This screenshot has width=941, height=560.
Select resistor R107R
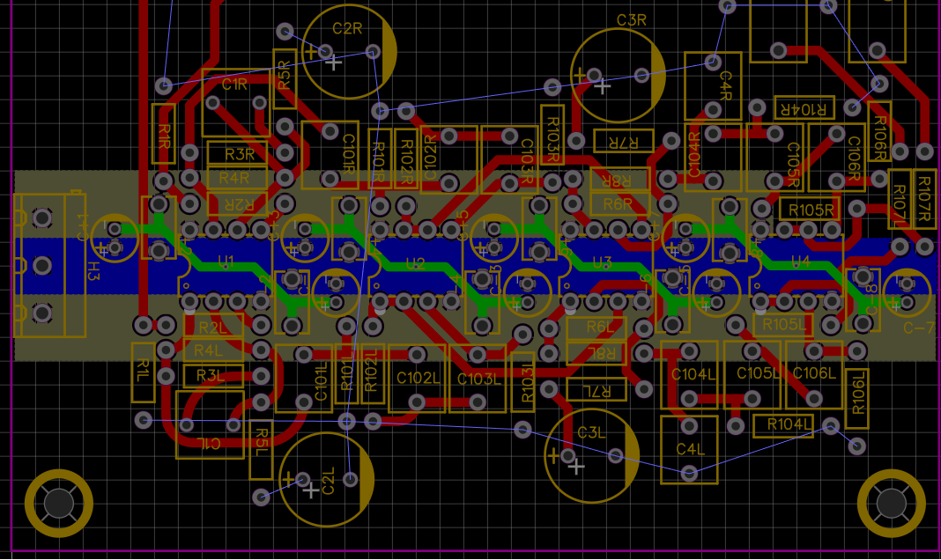click(x=924, y=199)
